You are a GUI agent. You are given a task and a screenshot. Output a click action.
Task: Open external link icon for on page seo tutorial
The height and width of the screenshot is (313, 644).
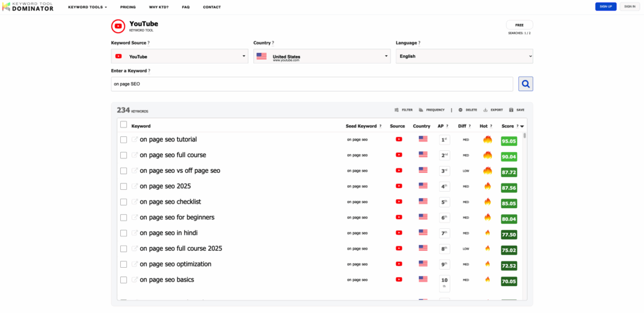(135, 140)
